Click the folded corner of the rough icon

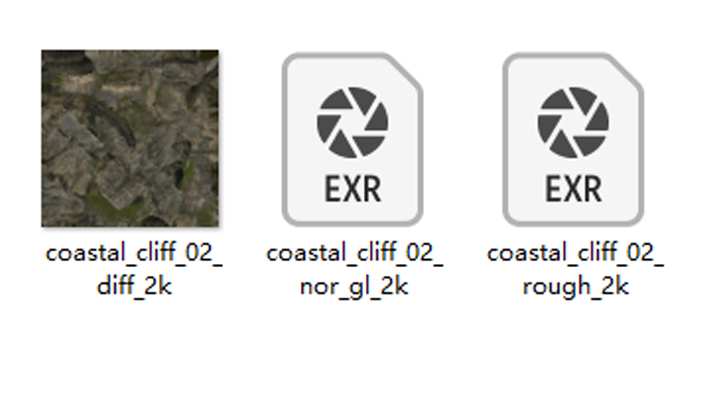[626, 71]
